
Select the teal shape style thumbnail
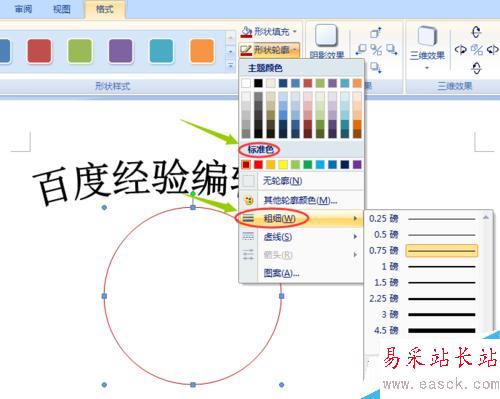click(x=161, y=51)
